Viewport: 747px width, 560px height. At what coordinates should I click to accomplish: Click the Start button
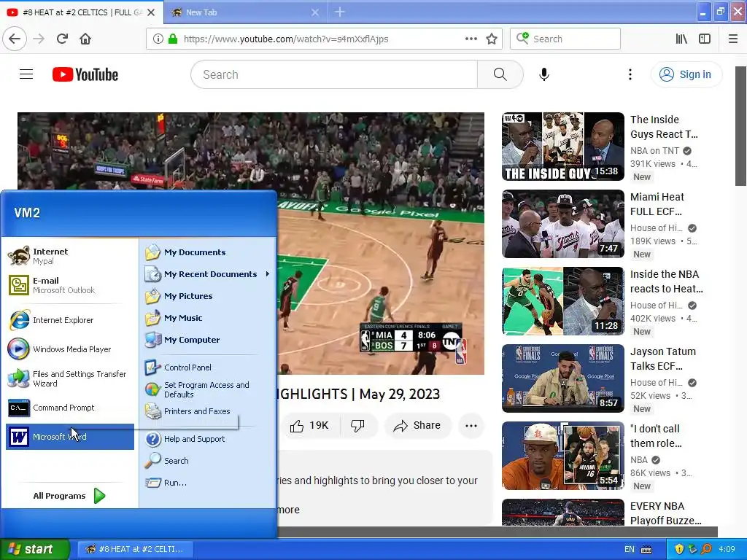[x=35, y=549]
